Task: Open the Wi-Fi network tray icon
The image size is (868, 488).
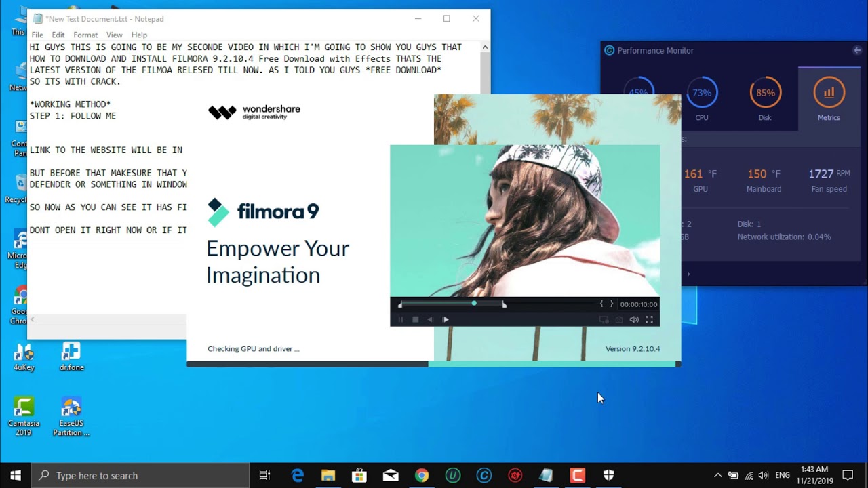Action: 749,475
